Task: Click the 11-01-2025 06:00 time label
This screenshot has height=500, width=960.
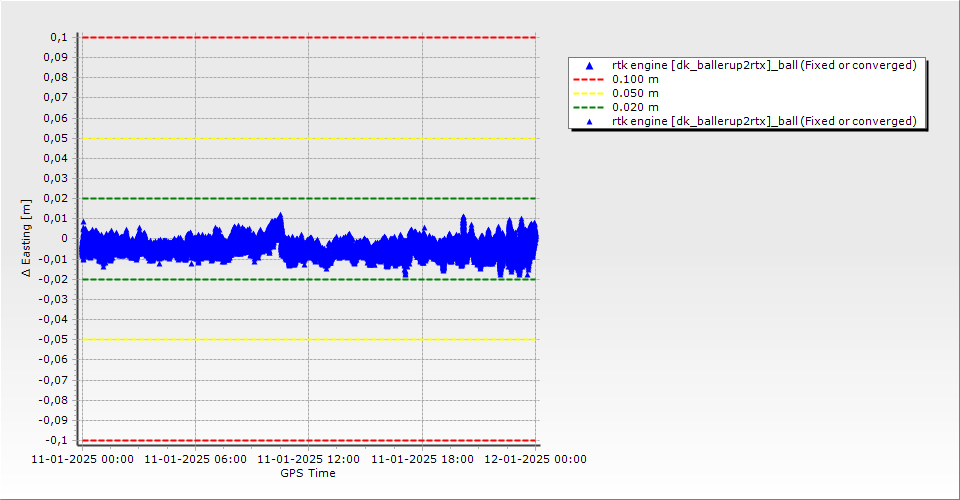Action: tap(195, 459)
